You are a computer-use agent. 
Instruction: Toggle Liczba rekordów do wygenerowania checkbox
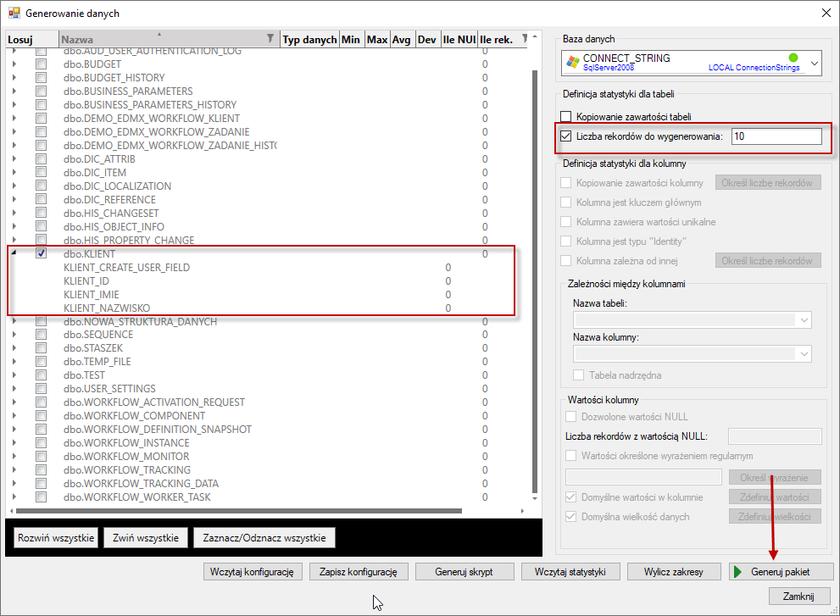click(566, 136)
